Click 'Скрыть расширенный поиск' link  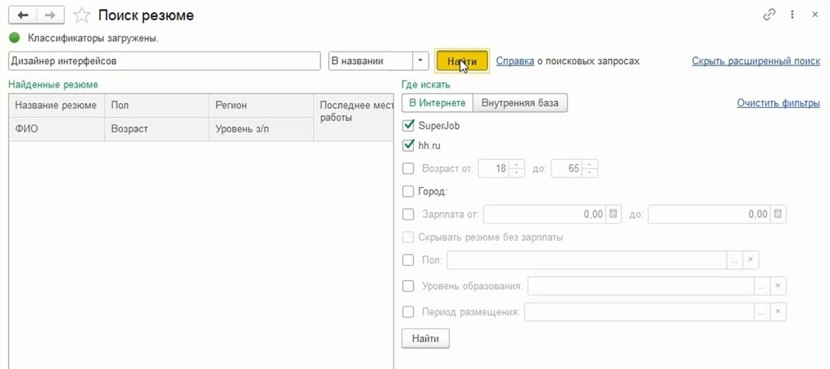756,61
